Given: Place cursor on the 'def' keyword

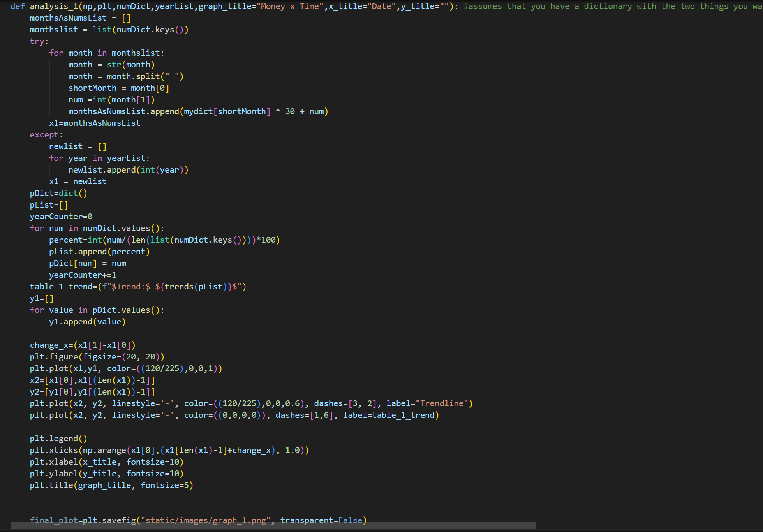Looking at the screenshot, I should point(17,6).
